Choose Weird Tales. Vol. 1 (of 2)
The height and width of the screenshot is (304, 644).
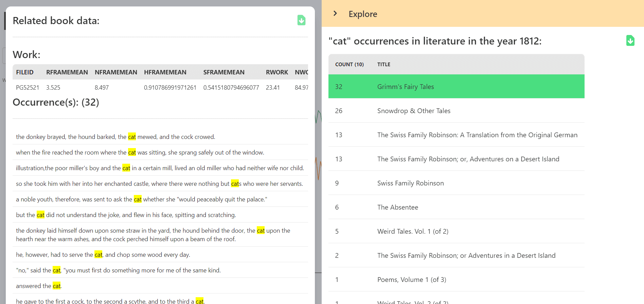(413, 231)
